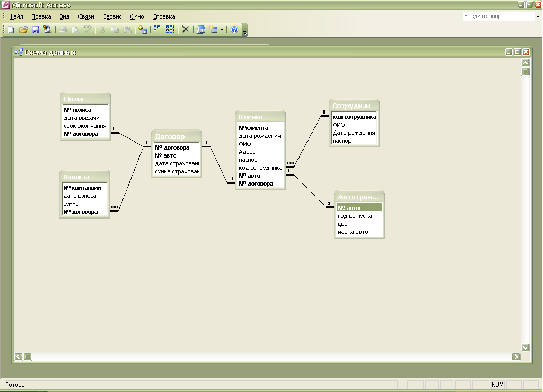The image size is (543, 392).
Task: Open the Окно menu
Action: pos(137,16)
